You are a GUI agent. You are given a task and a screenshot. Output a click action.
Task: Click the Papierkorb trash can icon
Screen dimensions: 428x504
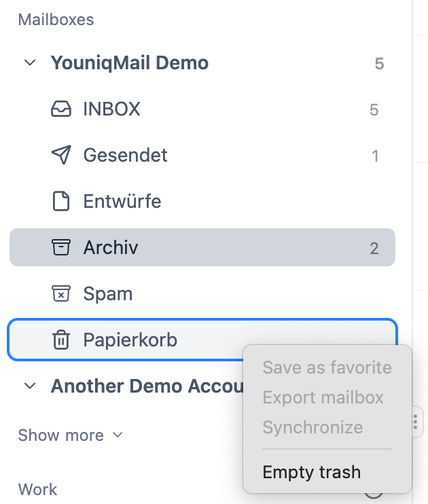coord(61,340)
